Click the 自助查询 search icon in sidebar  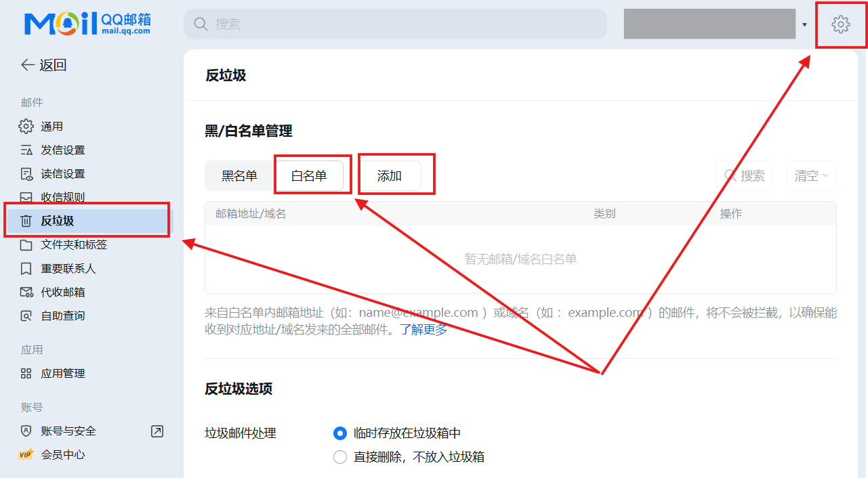pyautogui.click(x=26, y=316)
